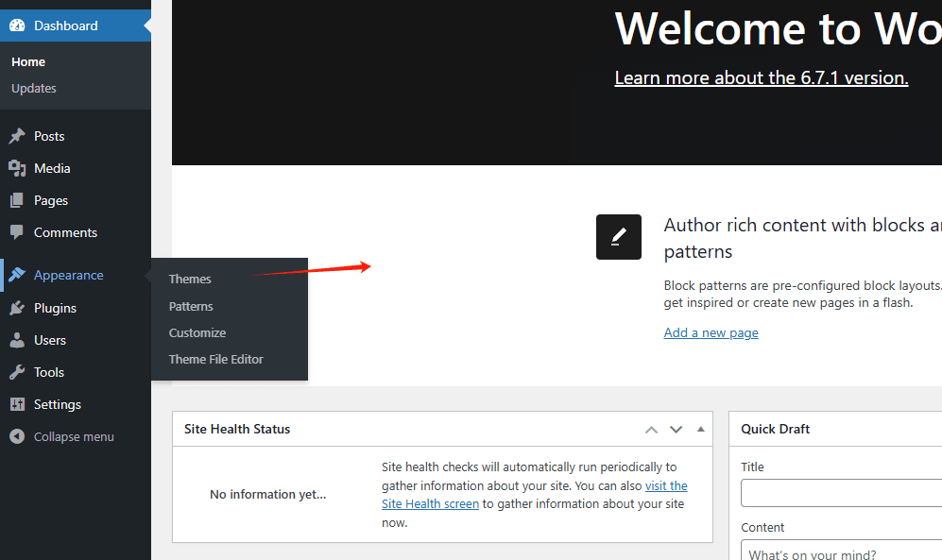942x560 pixels.
Task: Click the Tools wrench icon
Action: [x=17, y=372]
